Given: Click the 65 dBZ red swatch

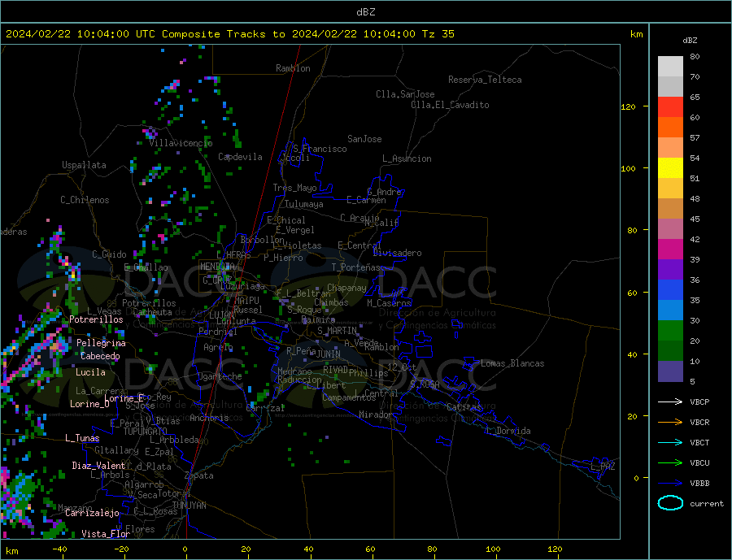Looking at the screenshot, I should (x=670, y=106).
